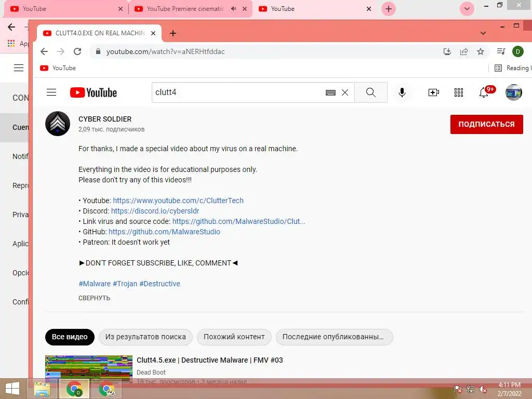
Task: Open the YouTube account avatar menu
Action: click(x=514, y=92)
